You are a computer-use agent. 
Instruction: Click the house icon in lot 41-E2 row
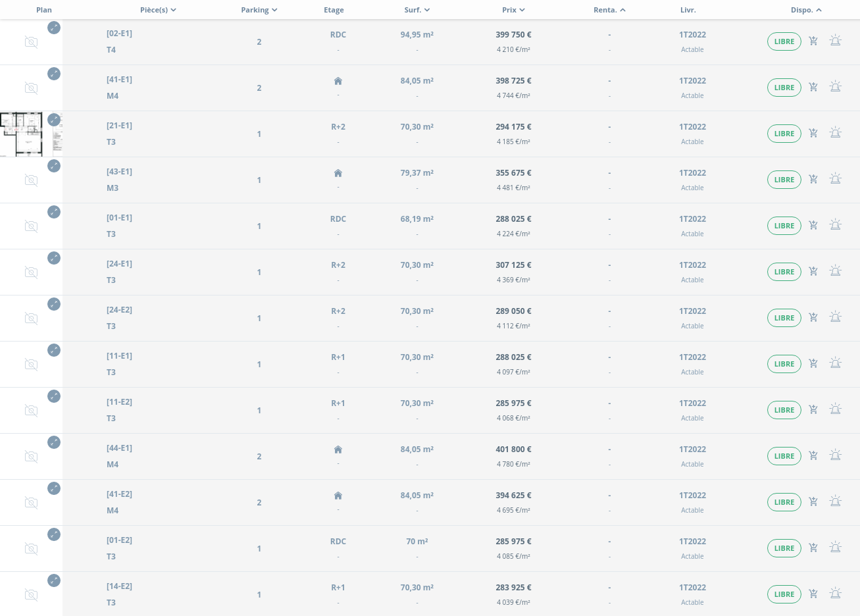point(338,496)
